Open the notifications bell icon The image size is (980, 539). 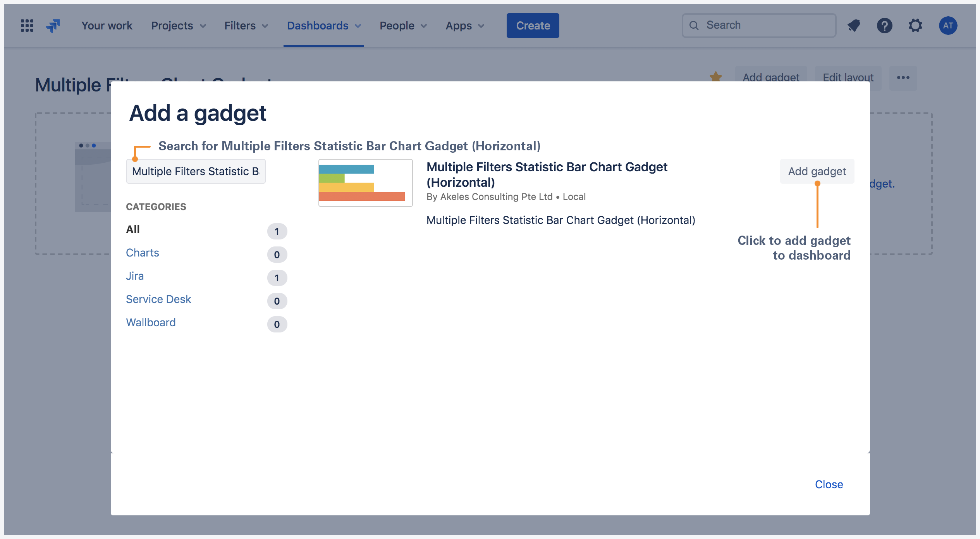pyautogui.click(x=854, y=25)
